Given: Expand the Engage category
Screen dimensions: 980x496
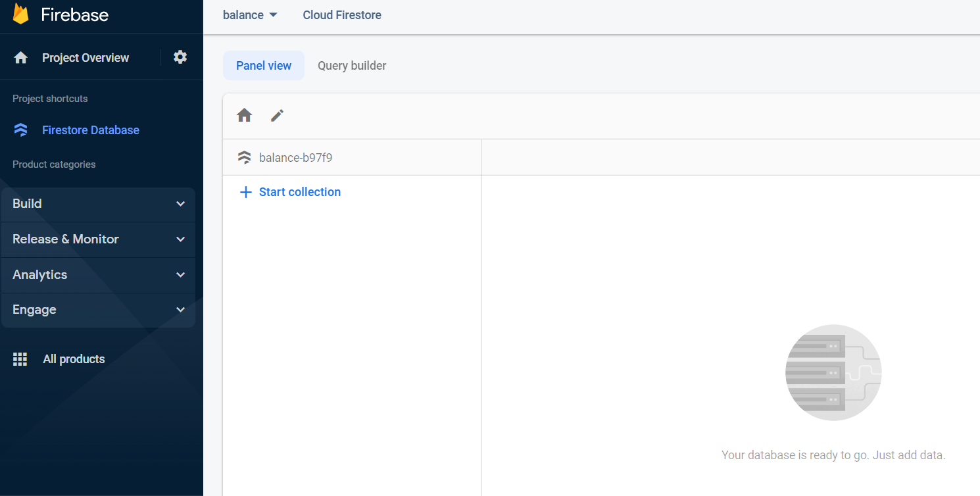Looking at the screenshot, I should [99, 310].
